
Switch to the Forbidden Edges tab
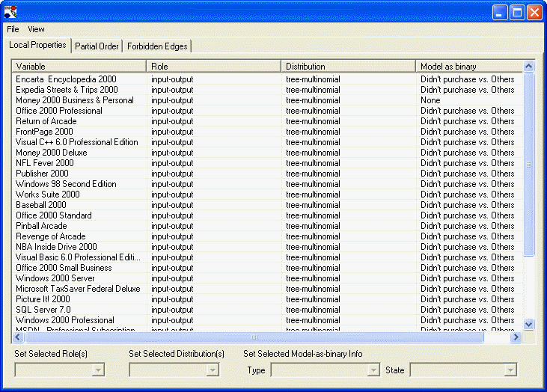pyautogui.click(x=157, y=46)
